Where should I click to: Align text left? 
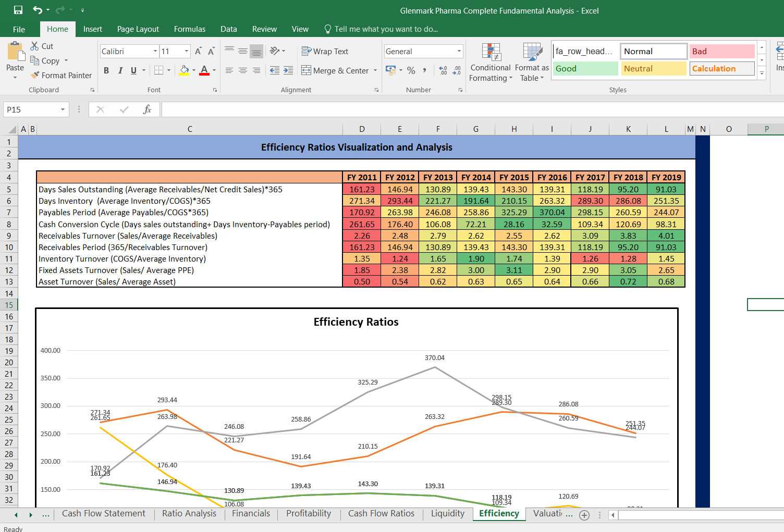coord(229,70)
